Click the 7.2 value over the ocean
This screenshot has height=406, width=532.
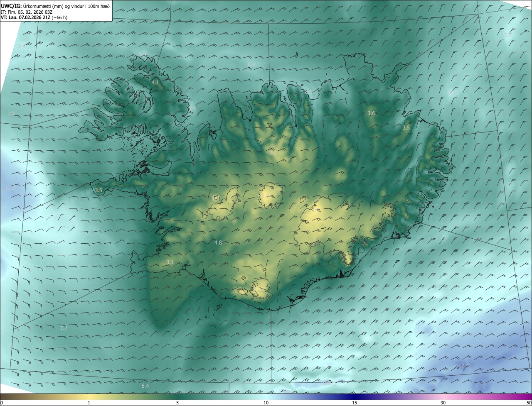pyautogui.click(x=64, y=328)
